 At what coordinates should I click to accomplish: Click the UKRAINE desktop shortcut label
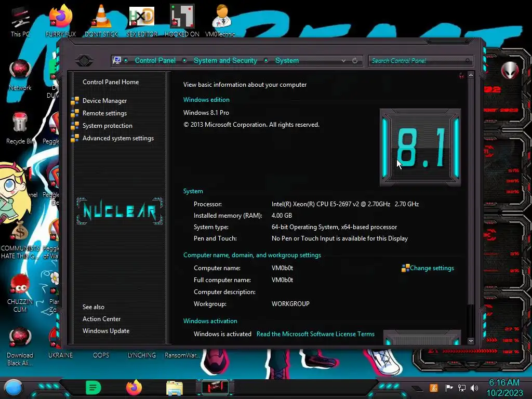(x=60, y=355)
